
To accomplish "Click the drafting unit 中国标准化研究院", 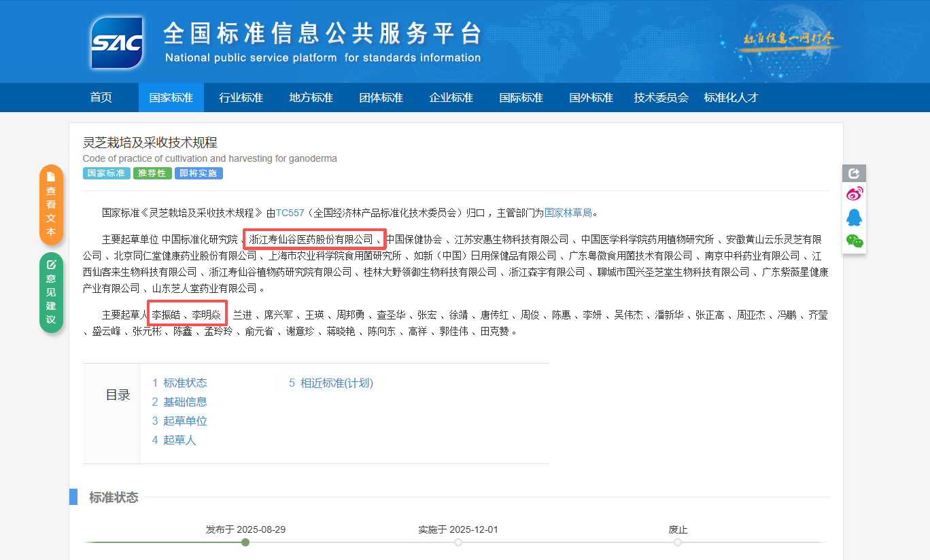I will (200, 239).
